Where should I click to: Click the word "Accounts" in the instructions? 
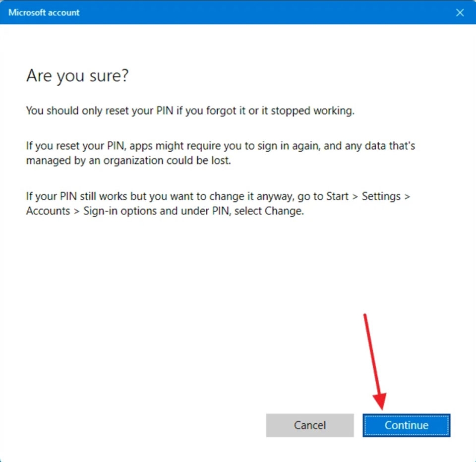(48, 211)
